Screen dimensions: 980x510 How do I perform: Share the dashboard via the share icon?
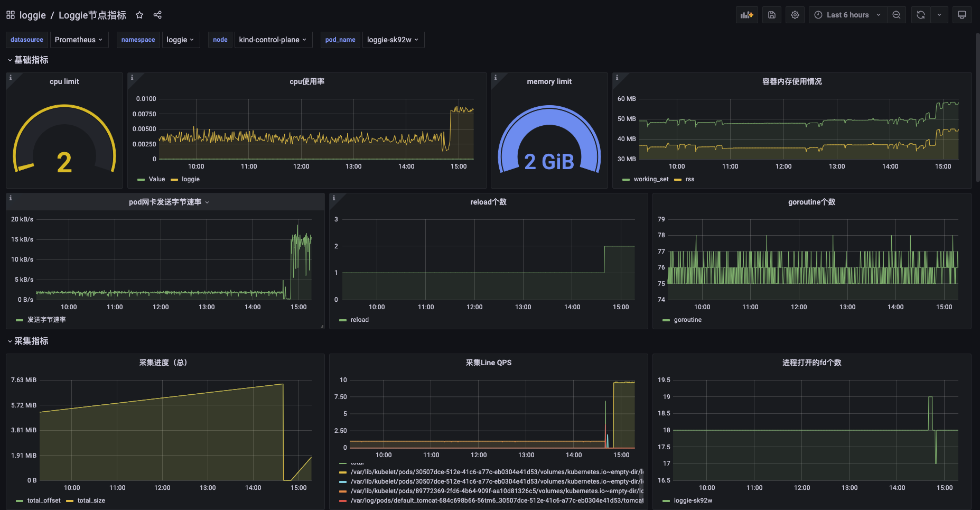pyautogui.click(x=157, y=15)
